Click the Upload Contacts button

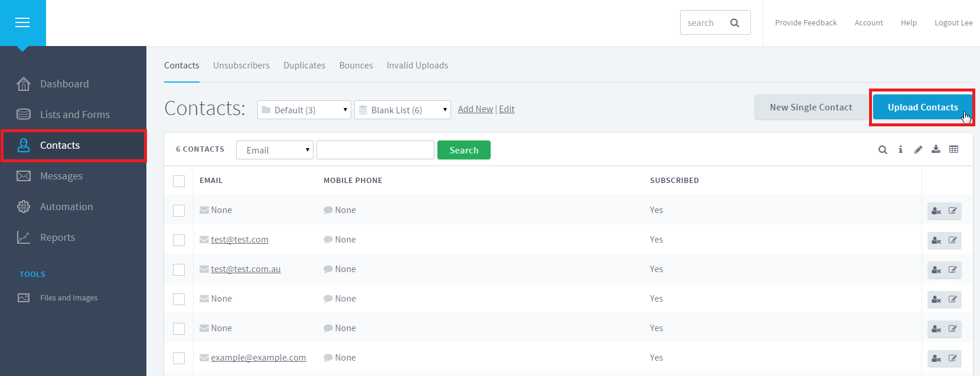click(x=922, y=107)
